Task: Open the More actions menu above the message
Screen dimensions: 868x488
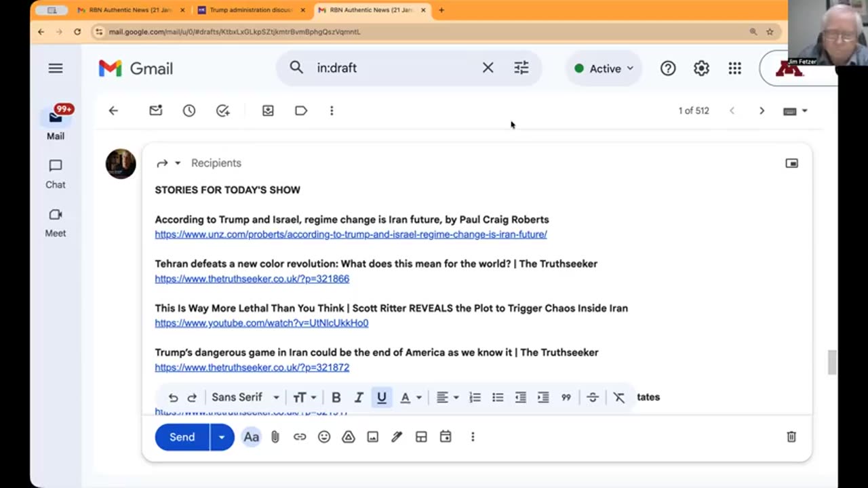Action: point(332,110)
